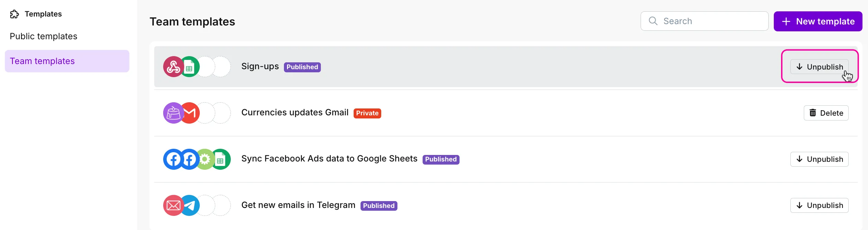Viewport: 868px width, 230px height.
Task: Focus the Search input field
Action: 711,21
